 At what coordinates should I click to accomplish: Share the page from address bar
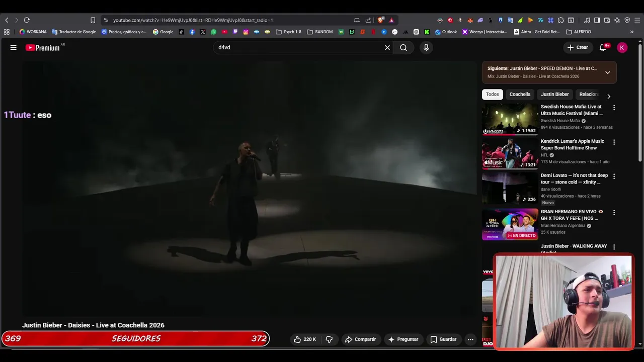click(368, 20)
